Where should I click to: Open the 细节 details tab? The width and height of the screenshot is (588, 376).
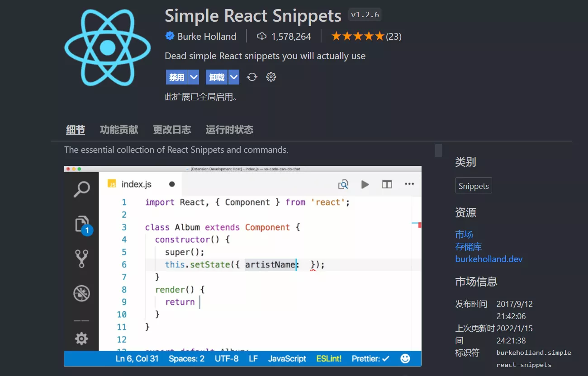coord(76,130)
